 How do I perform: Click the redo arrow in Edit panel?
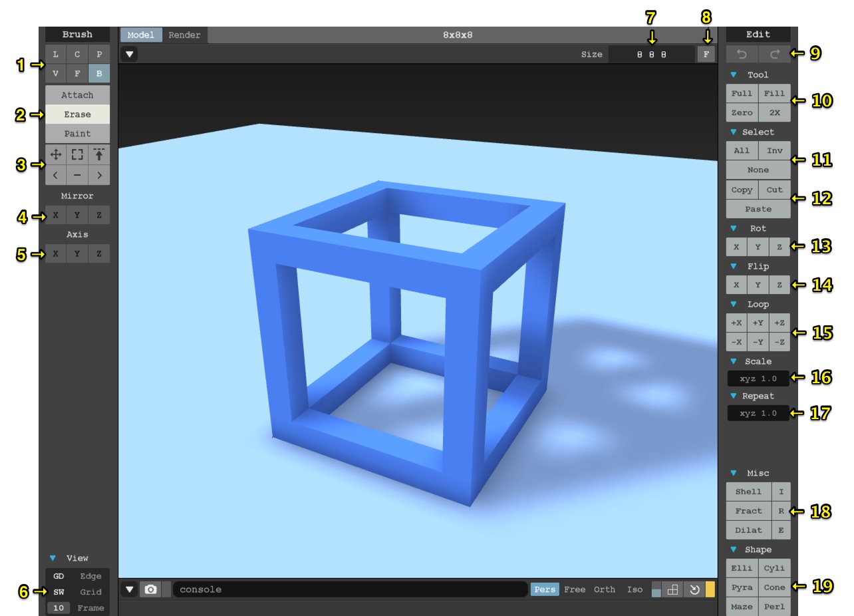click(774, 54)
